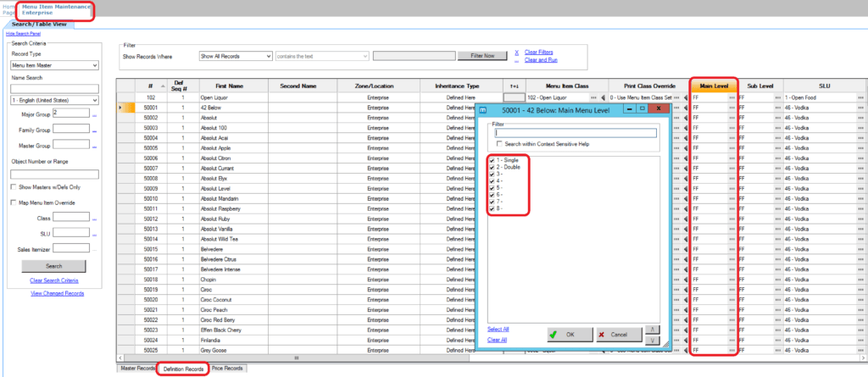Toggle the '2 - Double' checkbox

point(492,168)
